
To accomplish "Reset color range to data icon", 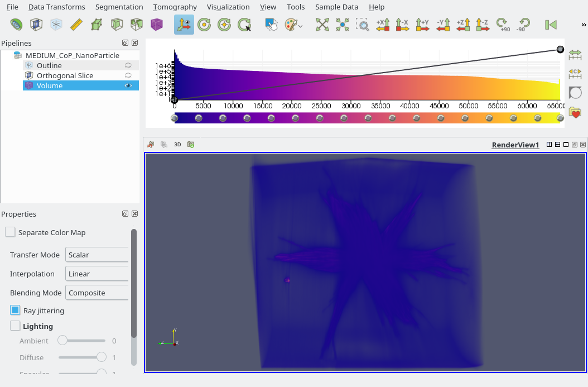I will tap(575, 55).
